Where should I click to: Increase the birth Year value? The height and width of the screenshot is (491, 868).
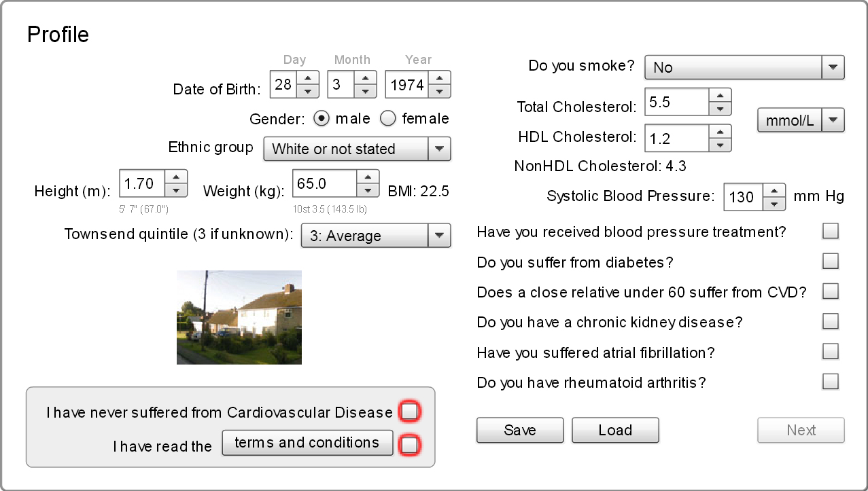[440, 78]
